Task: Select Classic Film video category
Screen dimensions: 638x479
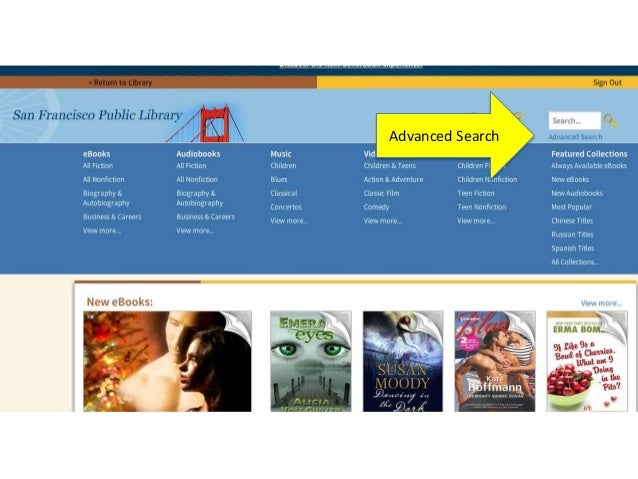Action: pyautogui.click(x=381, y=193)
